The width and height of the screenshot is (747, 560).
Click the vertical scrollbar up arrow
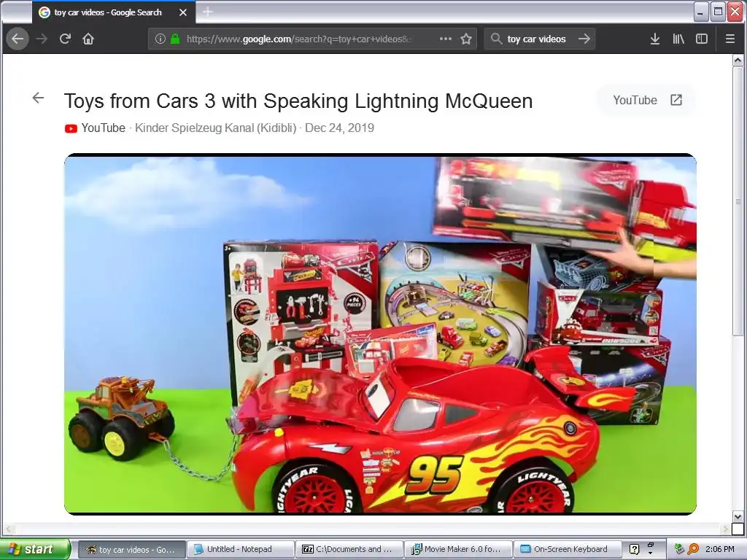pyautogui.click(x=738, y=61)
